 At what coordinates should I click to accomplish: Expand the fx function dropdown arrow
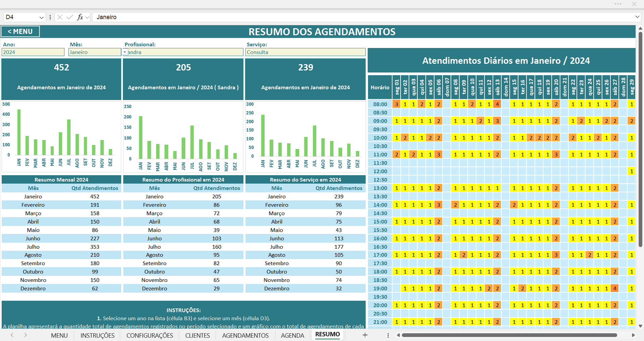click(87, 17)
